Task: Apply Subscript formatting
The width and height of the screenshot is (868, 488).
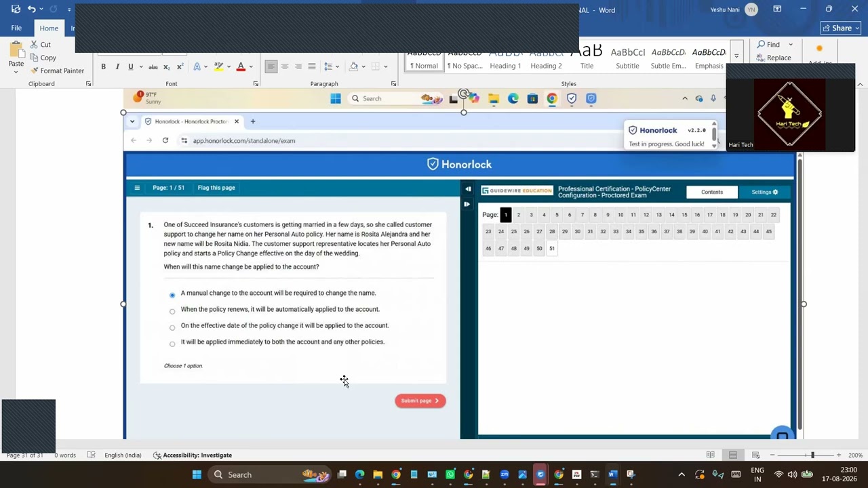Action: 167,66
